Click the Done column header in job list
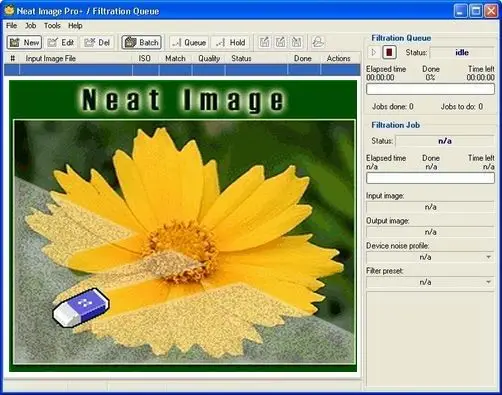Image resolution: width=502 pixels, height=395 pixels. pos(304,59)
